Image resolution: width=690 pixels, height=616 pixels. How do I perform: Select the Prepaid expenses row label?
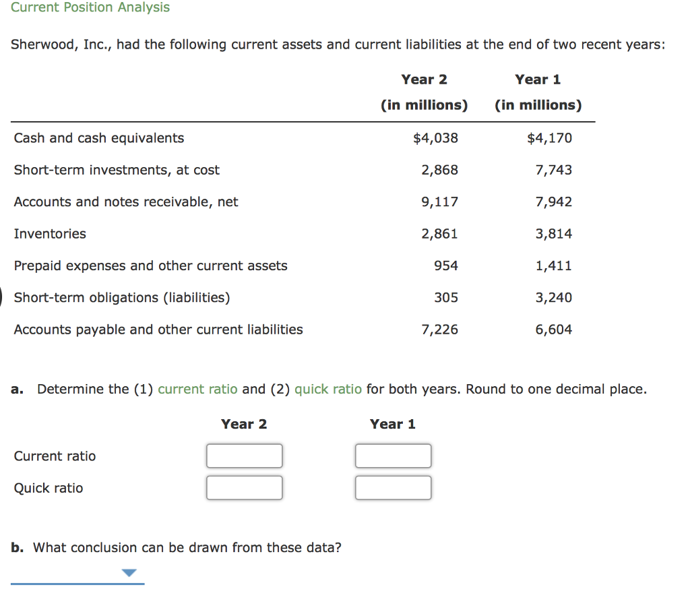point(150,266)
